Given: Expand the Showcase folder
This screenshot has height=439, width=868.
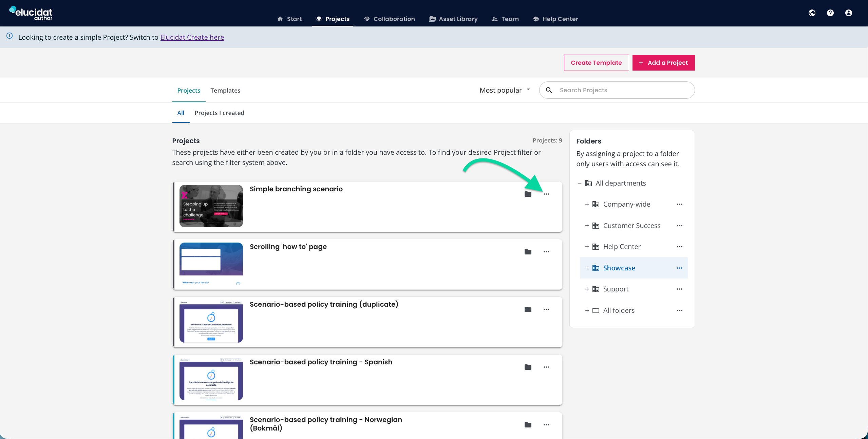Looking at the screenshot, I should 587,268.
